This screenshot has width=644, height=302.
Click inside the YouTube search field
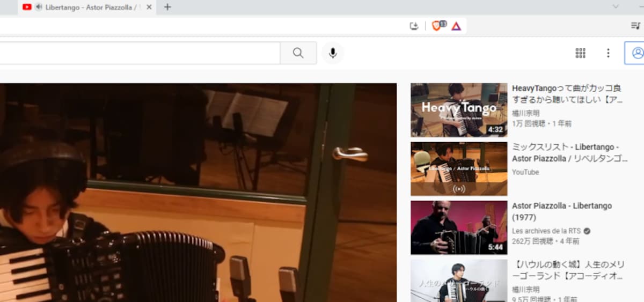[140, 53]
